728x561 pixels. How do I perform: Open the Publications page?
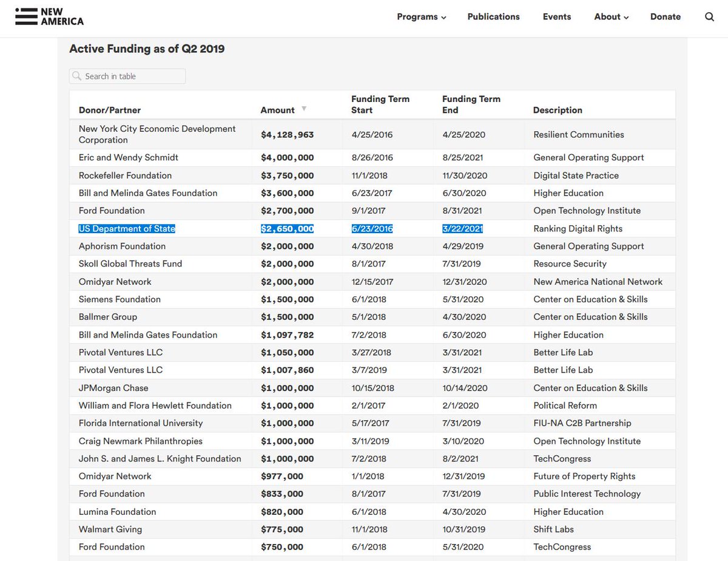(x=493, y=17)
